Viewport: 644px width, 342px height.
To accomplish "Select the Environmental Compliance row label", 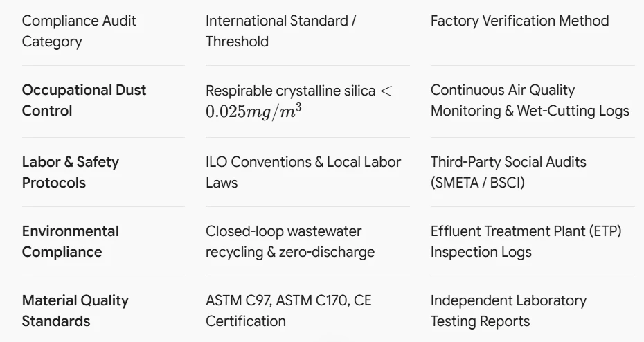I will [x=70, y=242].
